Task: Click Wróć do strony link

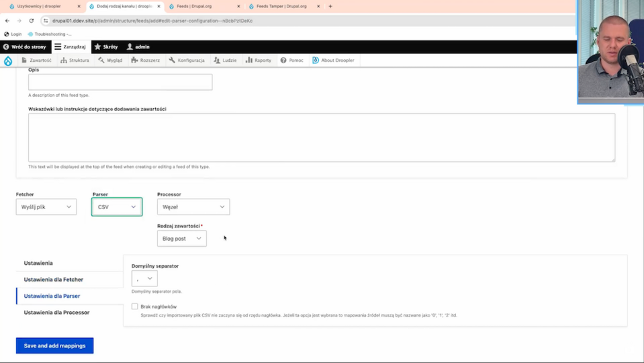Action: [25, 47]
